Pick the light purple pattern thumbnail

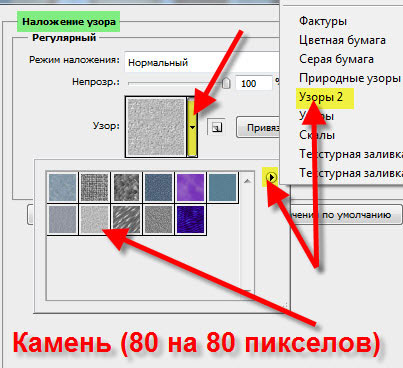(x=191, y=187)
